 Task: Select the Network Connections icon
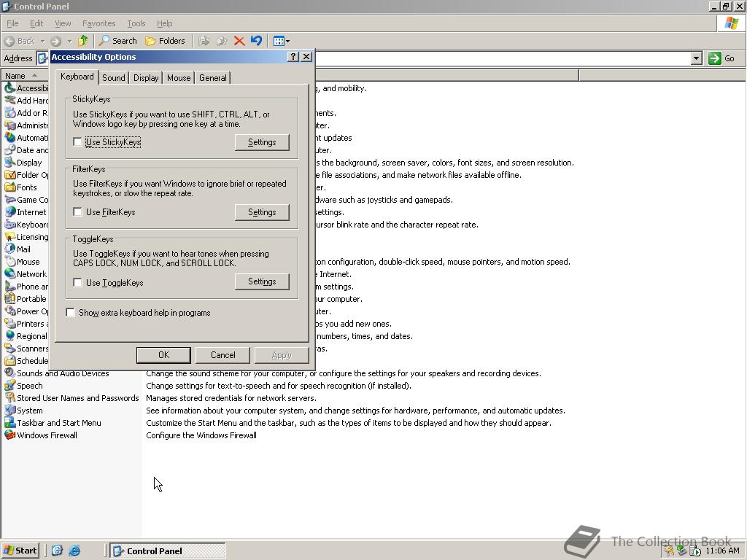pos(10,273)
